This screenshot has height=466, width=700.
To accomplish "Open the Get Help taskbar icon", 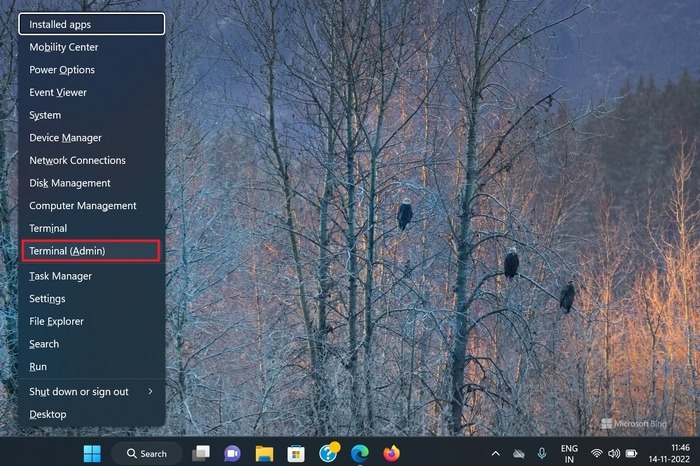I will click(x=329, y=453).
